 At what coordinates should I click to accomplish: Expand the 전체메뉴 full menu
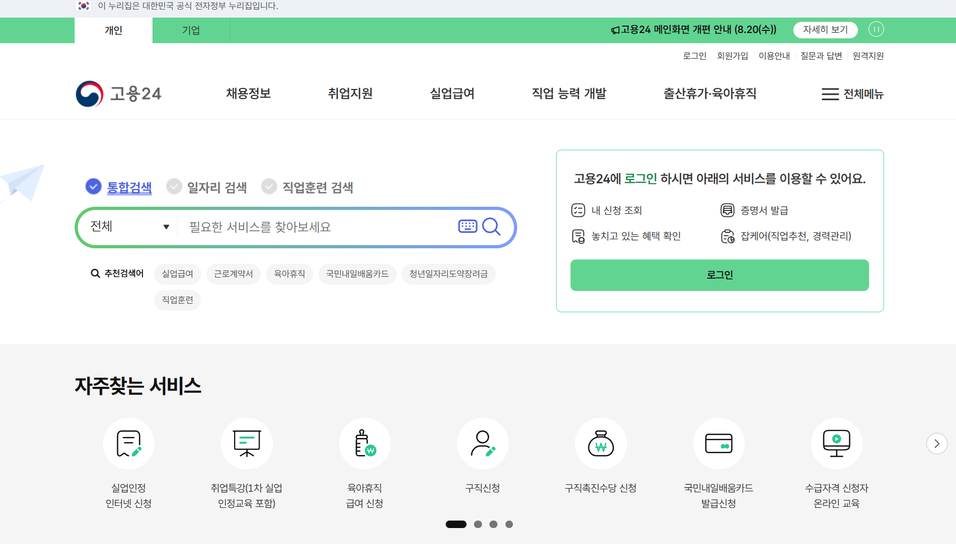pyautogui.click(x=852, y=94)
